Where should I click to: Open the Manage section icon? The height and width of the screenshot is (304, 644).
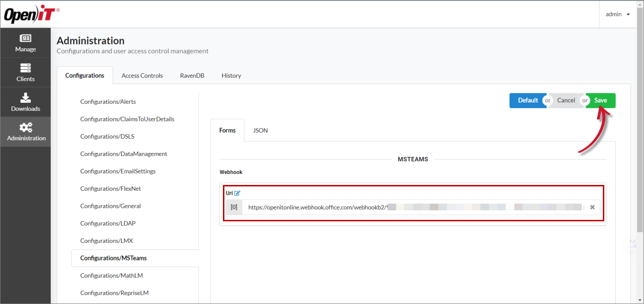25,42
